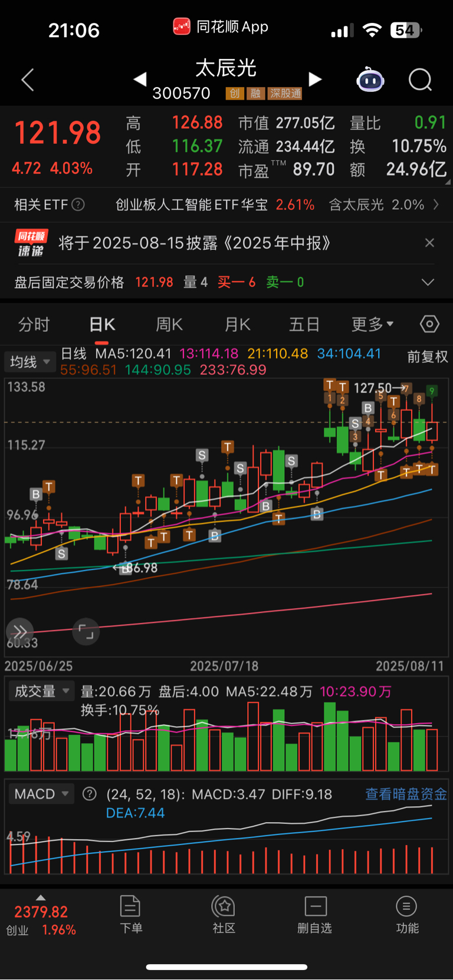453x980 pixels.
Task: Open the AI robot assistant
Action: point(370,80)
